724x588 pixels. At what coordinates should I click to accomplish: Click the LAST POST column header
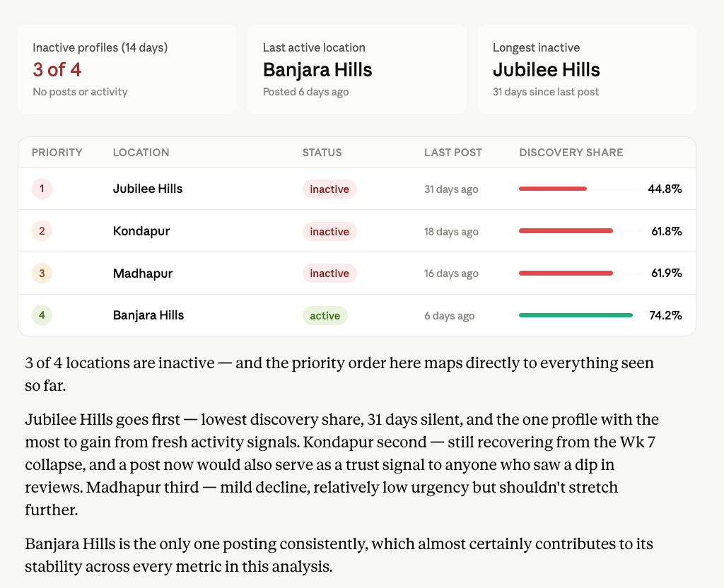coord(453,153)
